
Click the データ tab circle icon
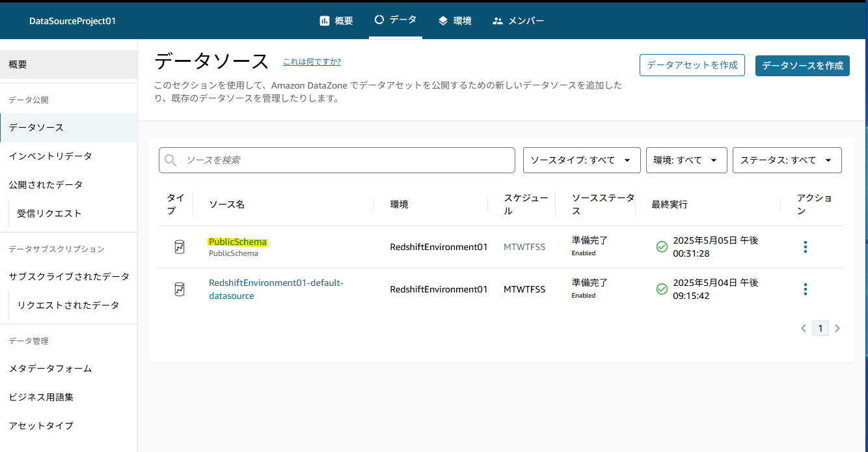(379, 20)
